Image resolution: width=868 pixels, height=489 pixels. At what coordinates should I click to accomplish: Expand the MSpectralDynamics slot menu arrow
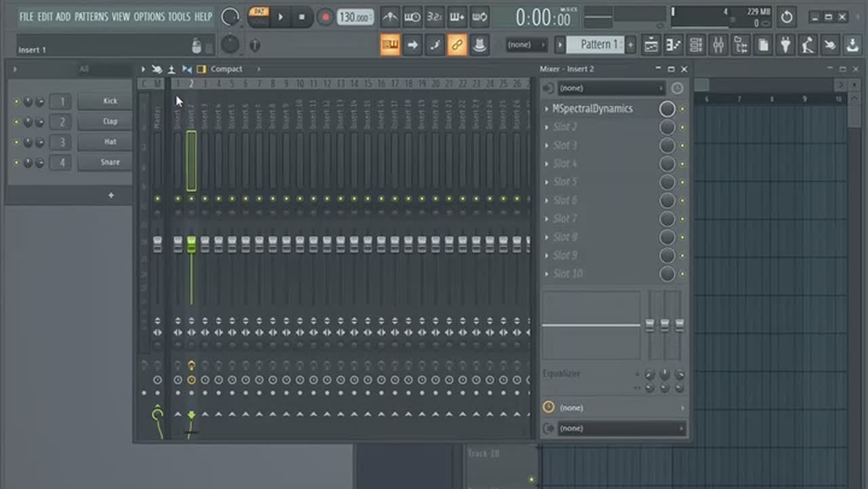point(547,109)
